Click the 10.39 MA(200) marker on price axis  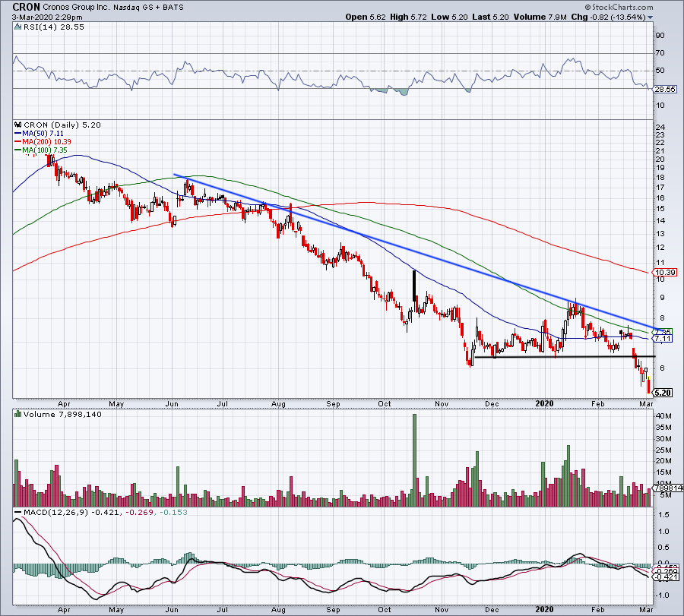click(x=664, y=272)
